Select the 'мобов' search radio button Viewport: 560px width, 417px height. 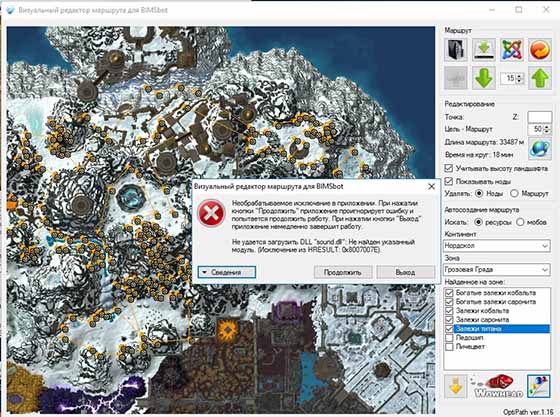[520, 222]
